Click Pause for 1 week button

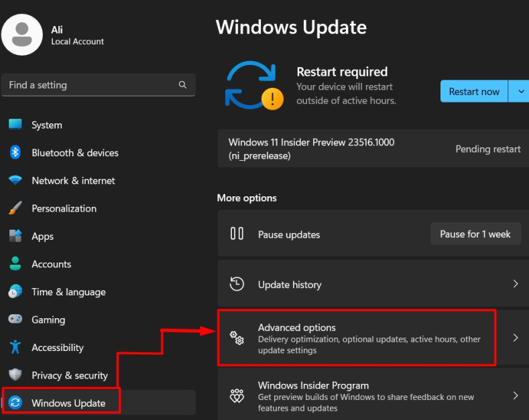point(475,234)
